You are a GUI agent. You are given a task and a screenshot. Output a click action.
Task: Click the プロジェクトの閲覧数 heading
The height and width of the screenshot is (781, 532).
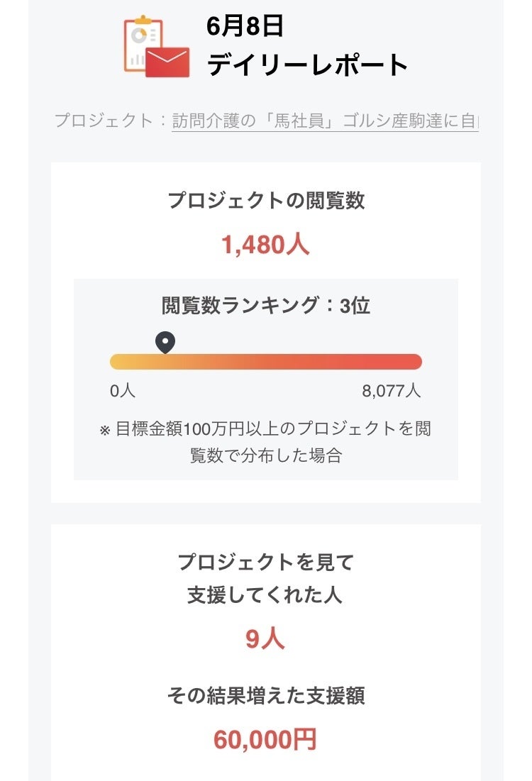266,201
